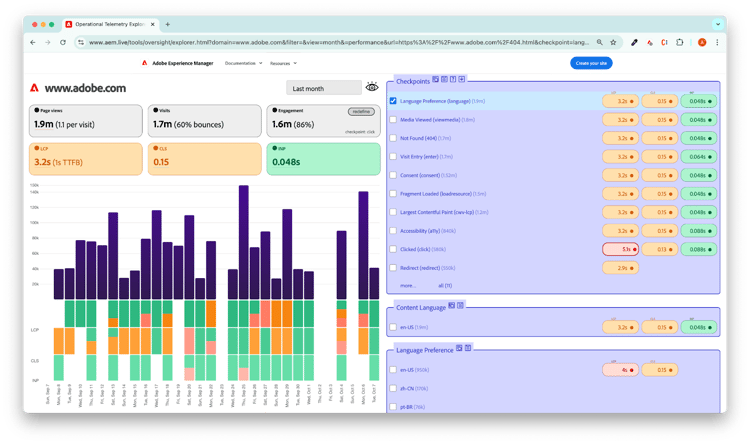Go back with the browser back arrow
This screenshot has height=444, width=750.
coord(33,42)
